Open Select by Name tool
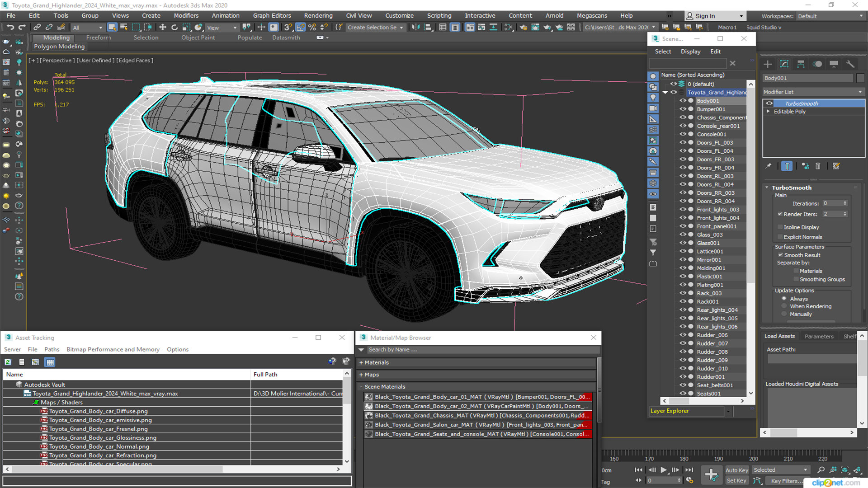The height and width of the screenshot is (488, 868). click(124, 28)
